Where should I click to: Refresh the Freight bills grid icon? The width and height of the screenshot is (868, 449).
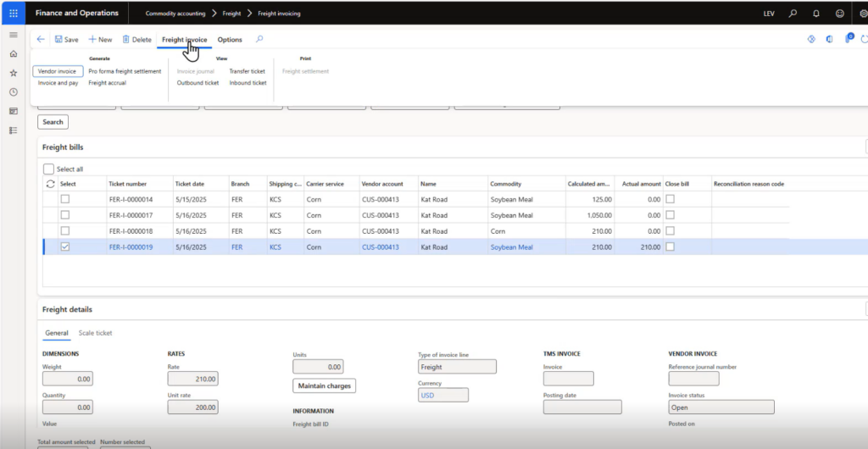(50, 184)
